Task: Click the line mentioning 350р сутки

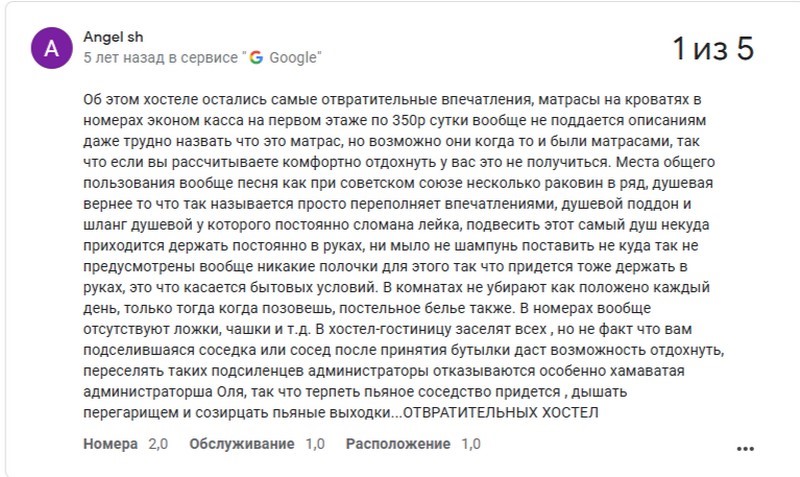Action: (x=394, y=120)
